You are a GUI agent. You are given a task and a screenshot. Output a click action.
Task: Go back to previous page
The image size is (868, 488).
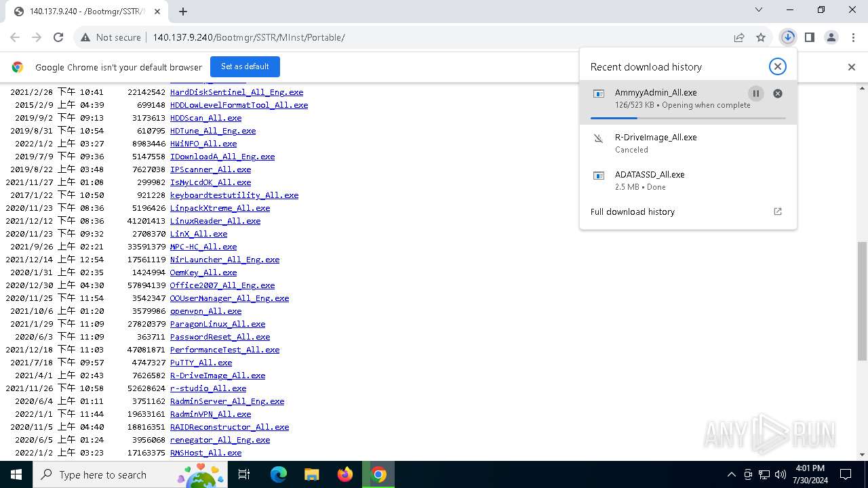[x=16, y=37]
